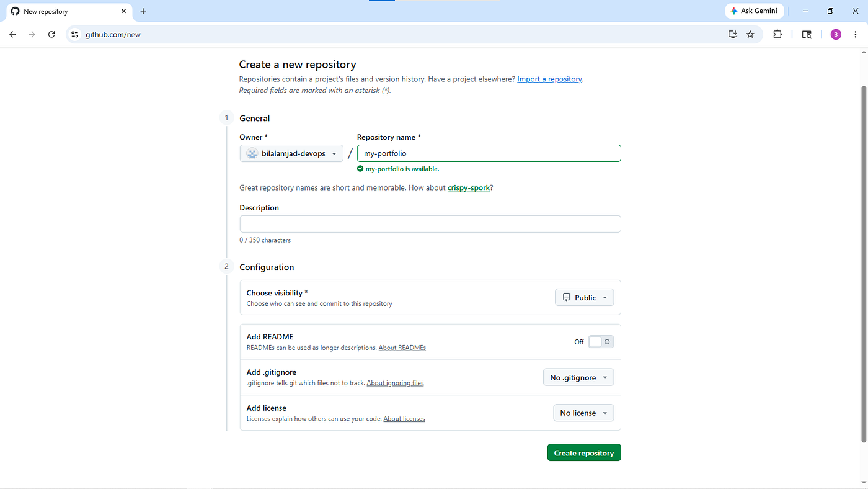Open the Chrome profile avatar B
868x489 pixels.
pos(836,35)
